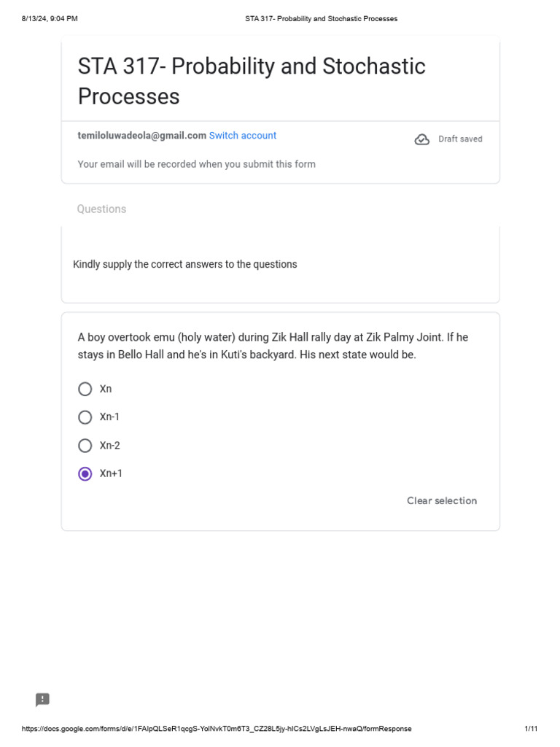
Task: Select the Xn radio option
Action: [x=85, y=389]
